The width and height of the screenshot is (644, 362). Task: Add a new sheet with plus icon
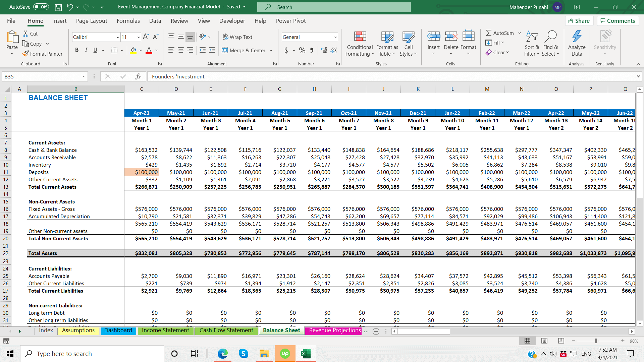376,331
